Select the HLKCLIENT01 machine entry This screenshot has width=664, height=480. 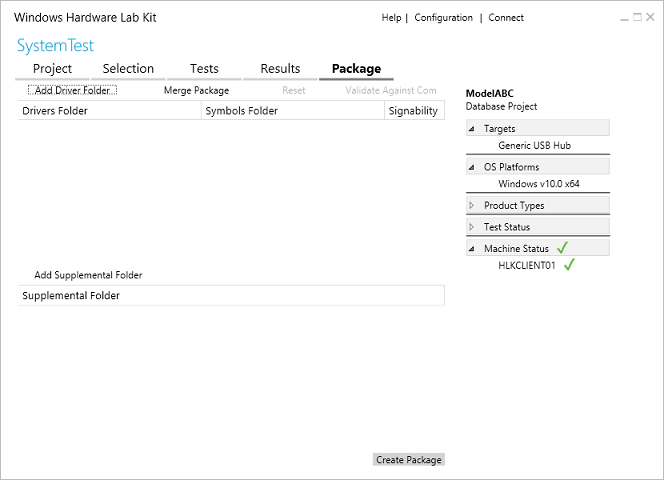(x=526, y=266)
